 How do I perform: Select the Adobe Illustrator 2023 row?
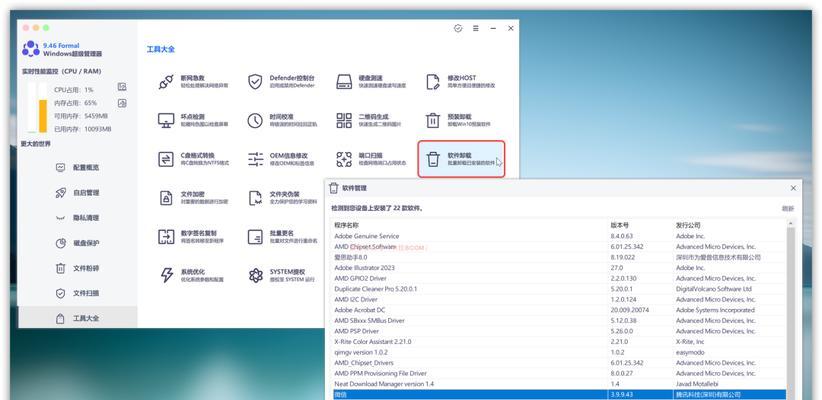coord(559,268)
